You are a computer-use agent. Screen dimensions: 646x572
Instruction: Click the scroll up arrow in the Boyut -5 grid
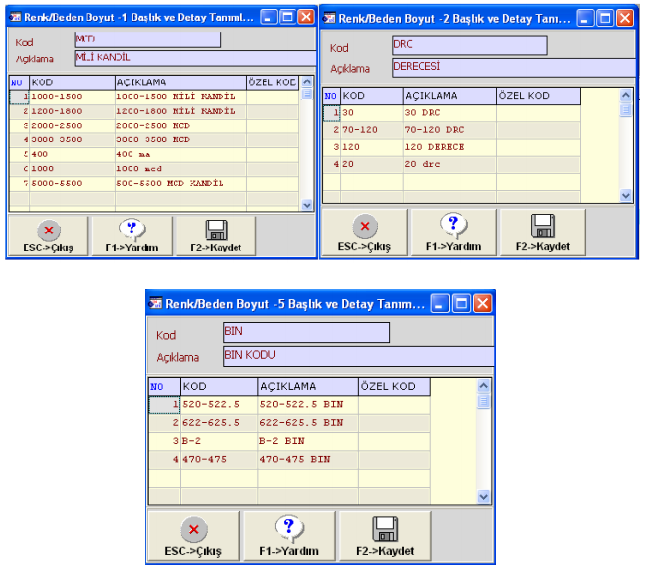point(485,385)
